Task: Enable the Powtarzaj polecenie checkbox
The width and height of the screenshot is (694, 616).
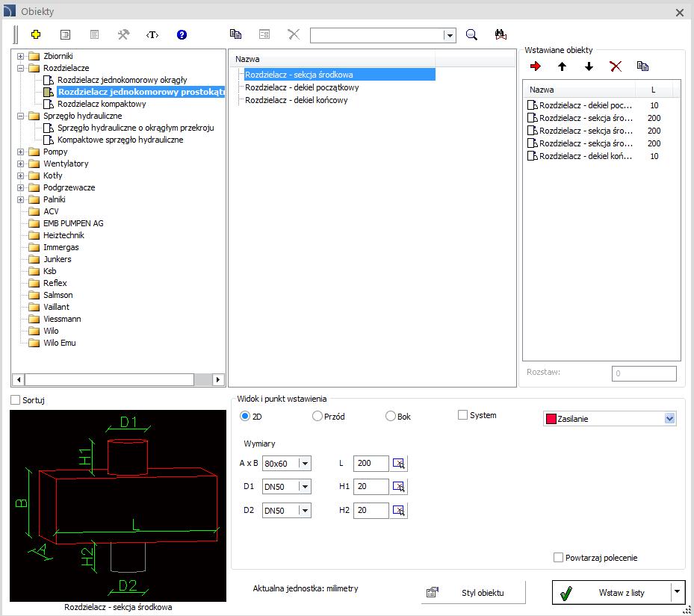Action: coord(559,558)
